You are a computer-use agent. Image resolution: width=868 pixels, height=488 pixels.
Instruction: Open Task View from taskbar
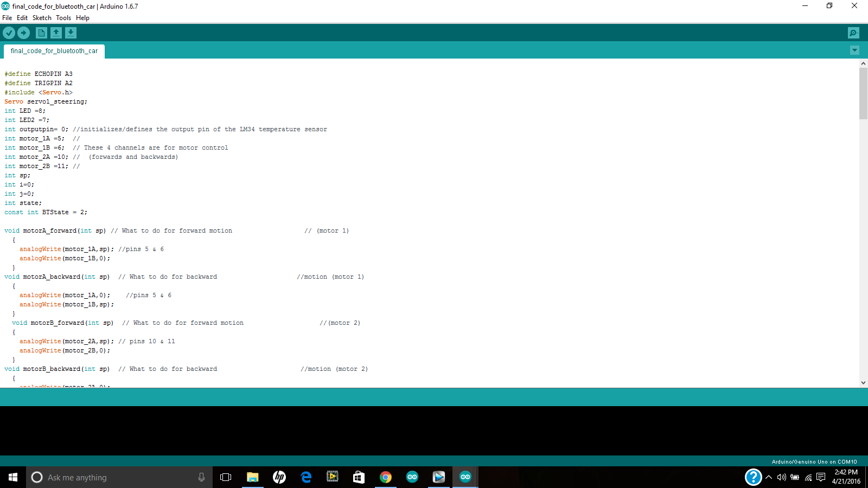click(226, 477)
